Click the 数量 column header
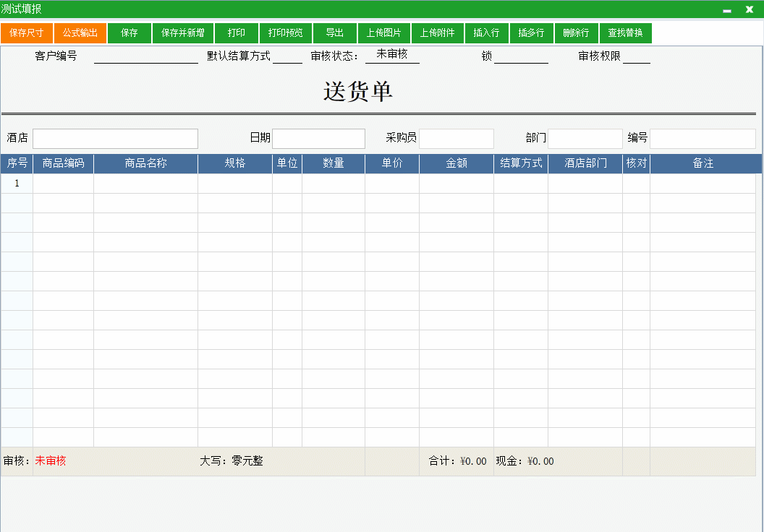764x532 pixels. [334, 163]
